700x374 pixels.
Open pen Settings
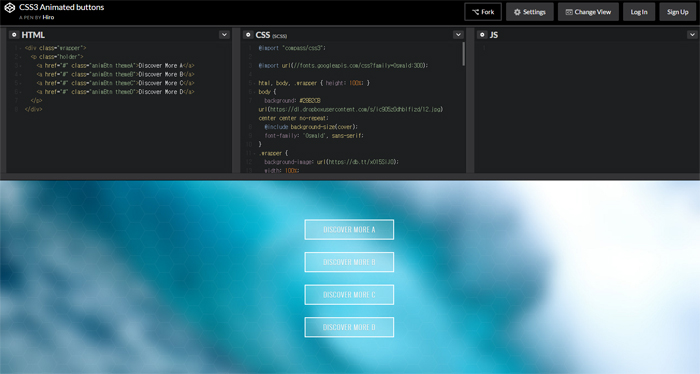tap(530, 12)
